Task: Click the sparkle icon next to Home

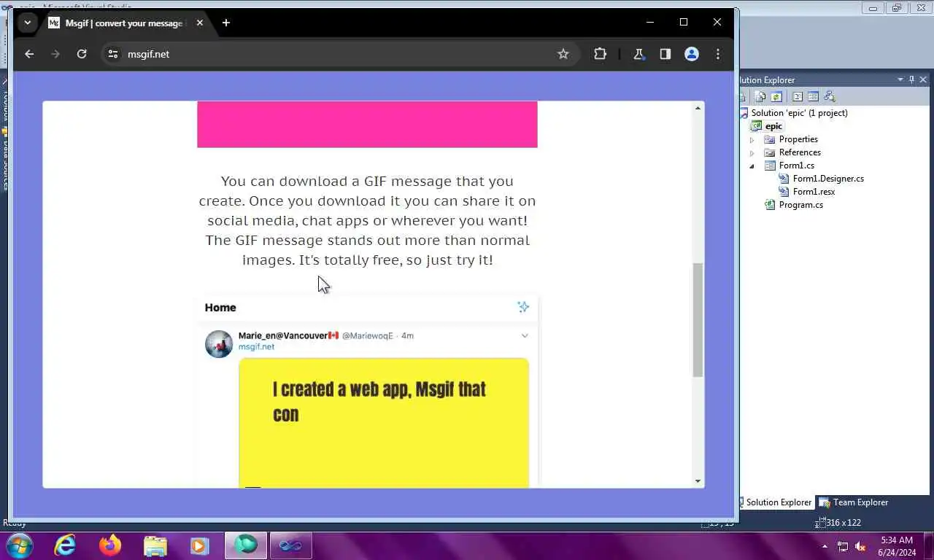Action: pos(523,307)
